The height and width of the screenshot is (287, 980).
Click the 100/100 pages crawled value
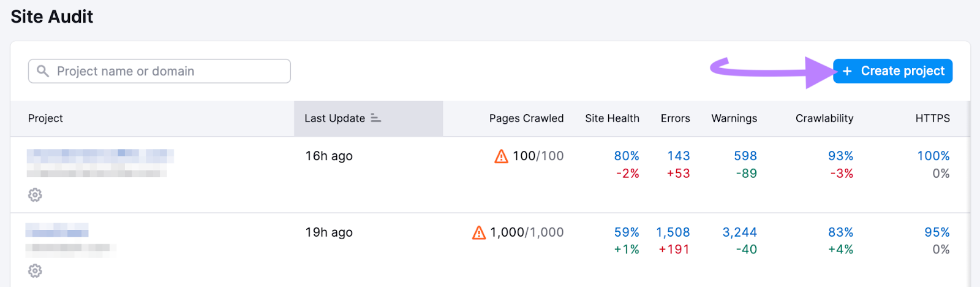[x=538, y=156]
